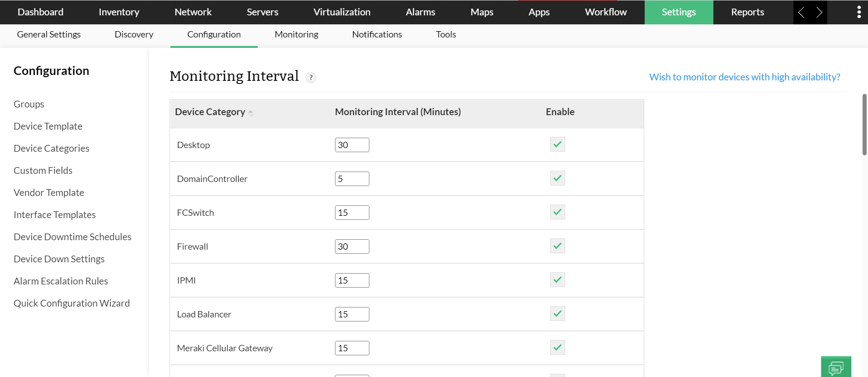Screen dimensions: 868x377
Task: Open the live chat support icon
Action: pyautogui.click(x=836, y=368)
